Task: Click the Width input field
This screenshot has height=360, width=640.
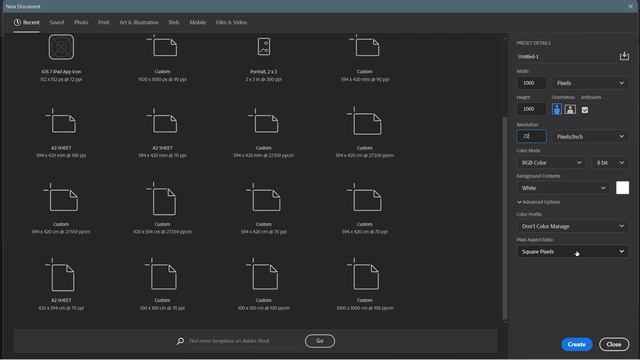Action: [531, 83]
